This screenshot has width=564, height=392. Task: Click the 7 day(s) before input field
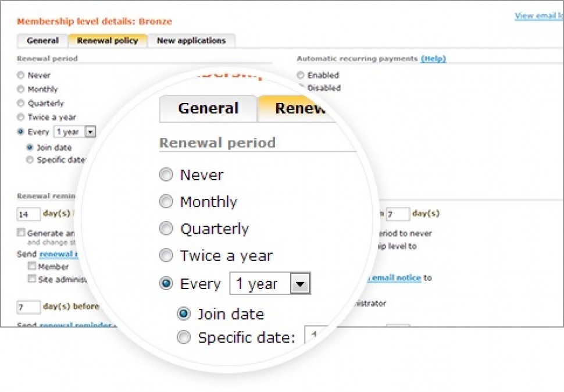click(x=28, y=307)
